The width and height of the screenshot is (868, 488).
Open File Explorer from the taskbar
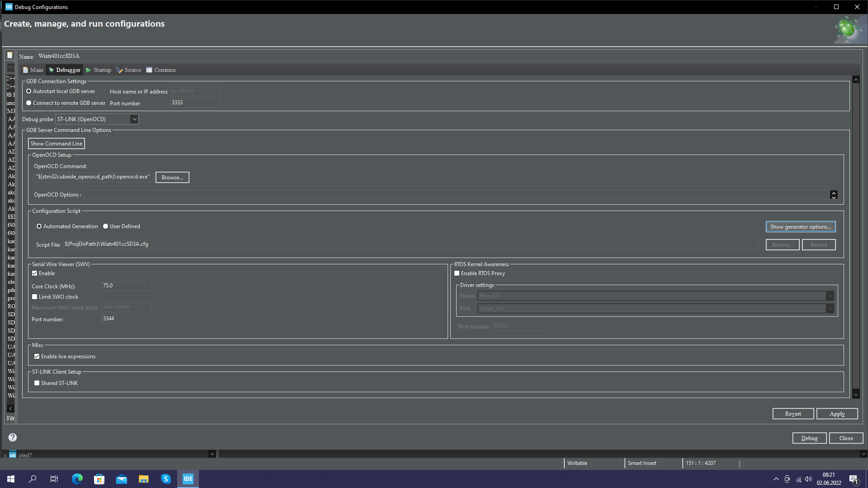[x=143, y=479]
